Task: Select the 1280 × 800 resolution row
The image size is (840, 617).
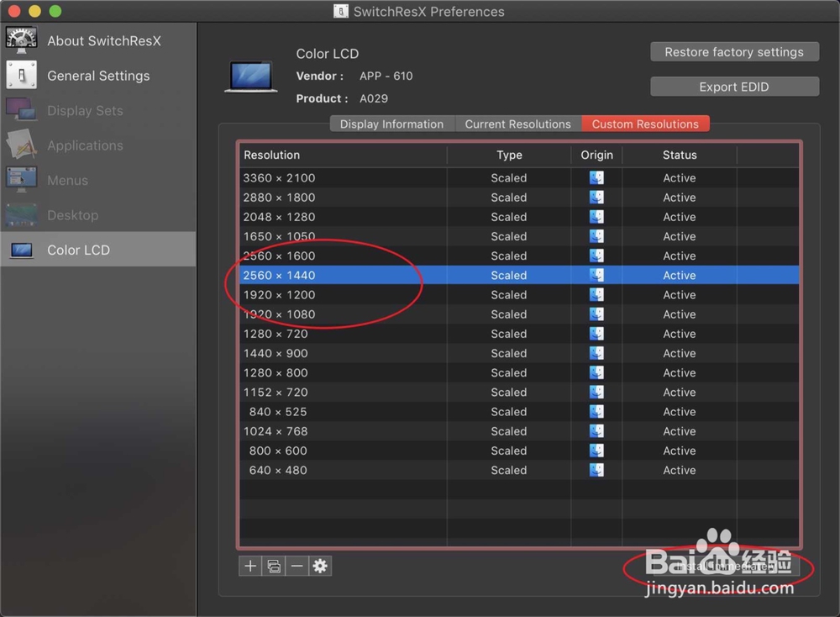Action: coord(519,372)
